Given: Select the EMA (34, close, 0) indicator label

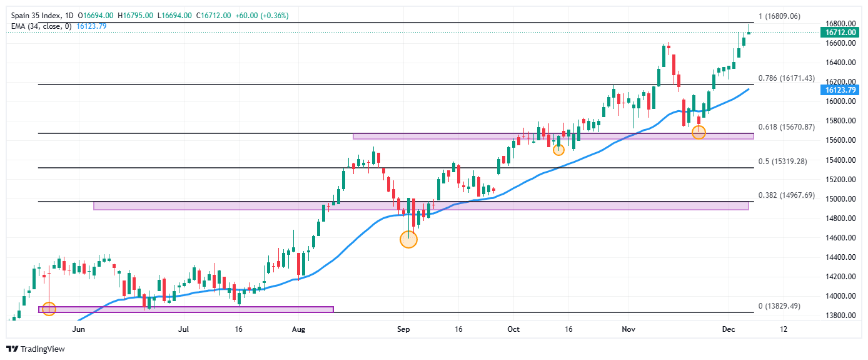Looking at the screenshot, I should [41, 26].
